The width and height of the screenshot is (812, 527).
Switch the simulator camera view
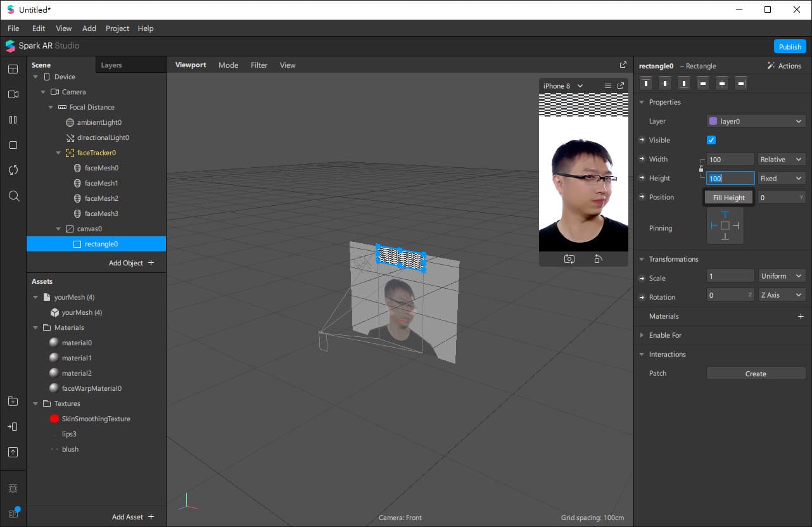[x=599, y=259]
